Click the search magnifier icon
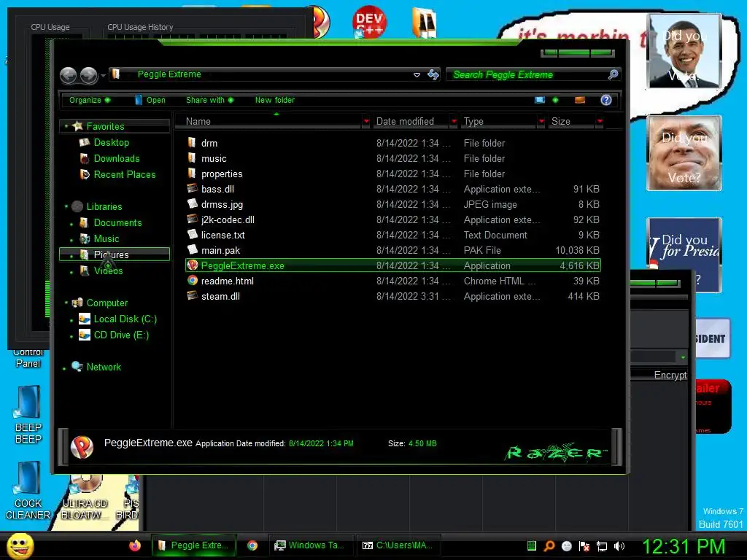 point(613,74)
